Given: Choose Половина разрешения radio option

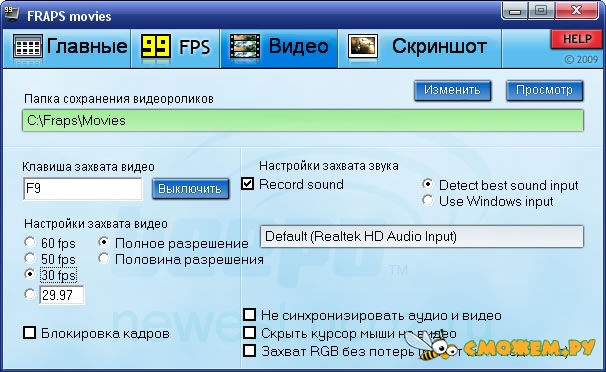Looking at the screenshot, I should coord(104,258).
